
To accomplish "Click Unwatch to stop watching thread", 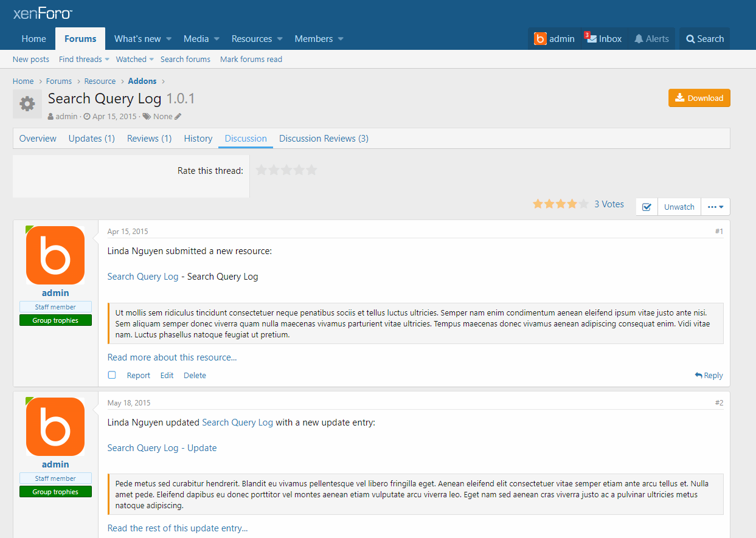I will 679,207.
